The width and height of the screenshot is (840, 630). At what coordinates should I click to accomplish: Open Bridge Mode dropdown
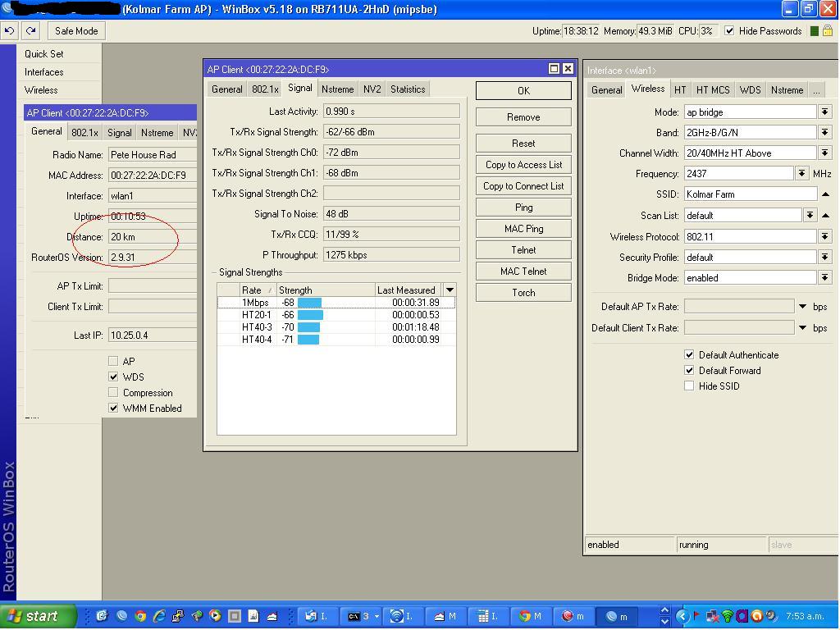[x=825, y=277]
